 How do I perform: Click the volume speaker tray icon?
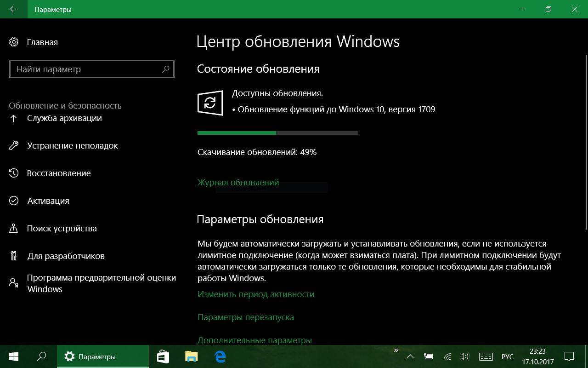click(x=465, y=356)
